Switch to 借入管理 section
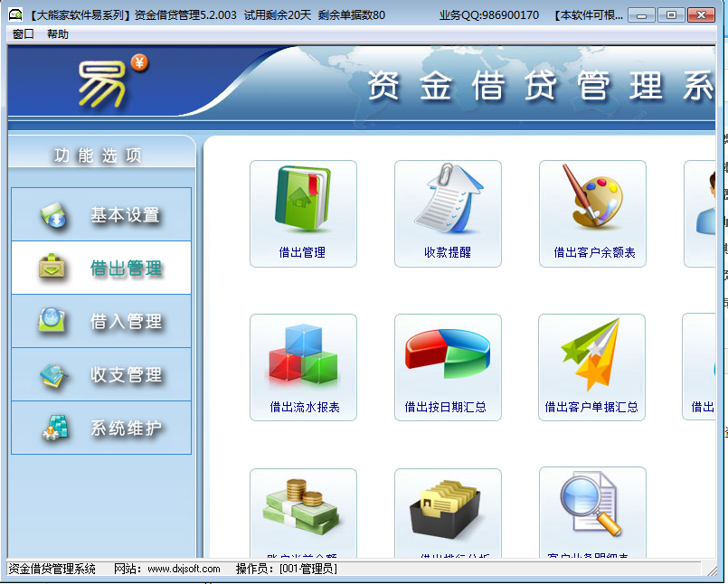728x584 pixels. pyautogui.click(x=101, y=322)
